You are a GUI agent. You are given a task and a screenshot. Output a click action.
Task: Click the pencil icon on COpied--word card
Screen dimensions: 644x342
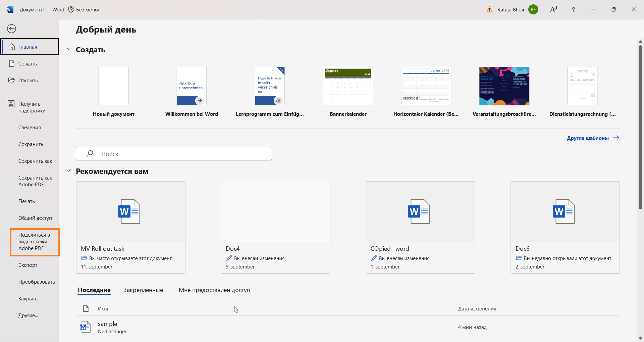click(x=374, y=258)
